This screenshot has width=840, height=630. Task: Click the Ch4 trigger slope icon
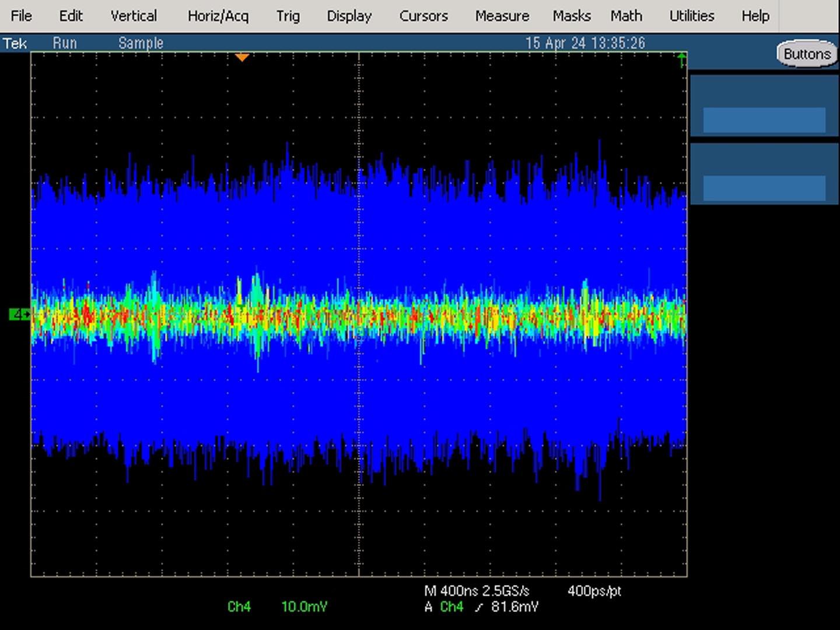[479, 607]
